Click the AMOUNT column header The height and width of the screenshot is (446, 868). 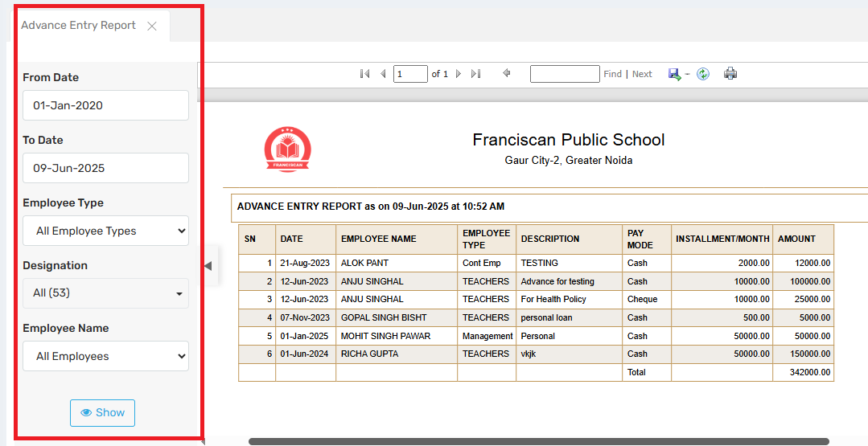(x=803, y=239)
